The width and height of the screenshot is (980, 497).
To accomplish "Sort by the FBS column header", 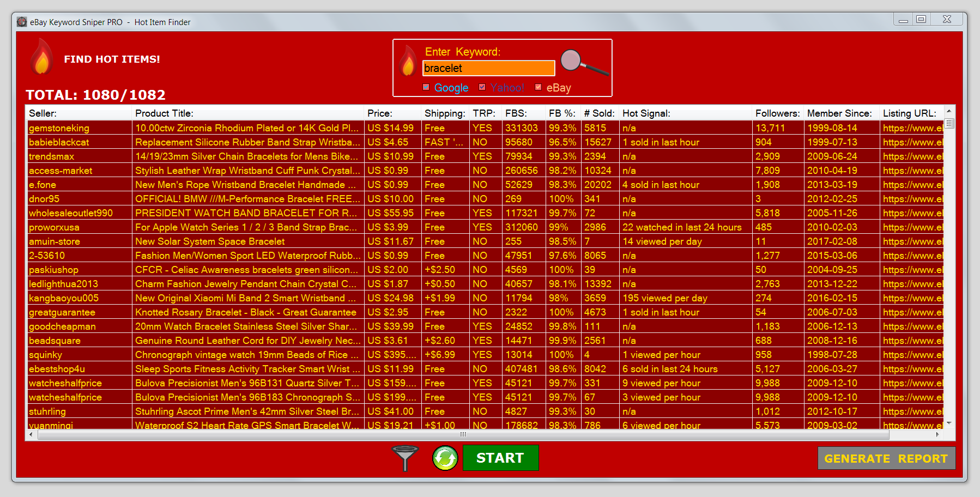I will tap(524, 113).
